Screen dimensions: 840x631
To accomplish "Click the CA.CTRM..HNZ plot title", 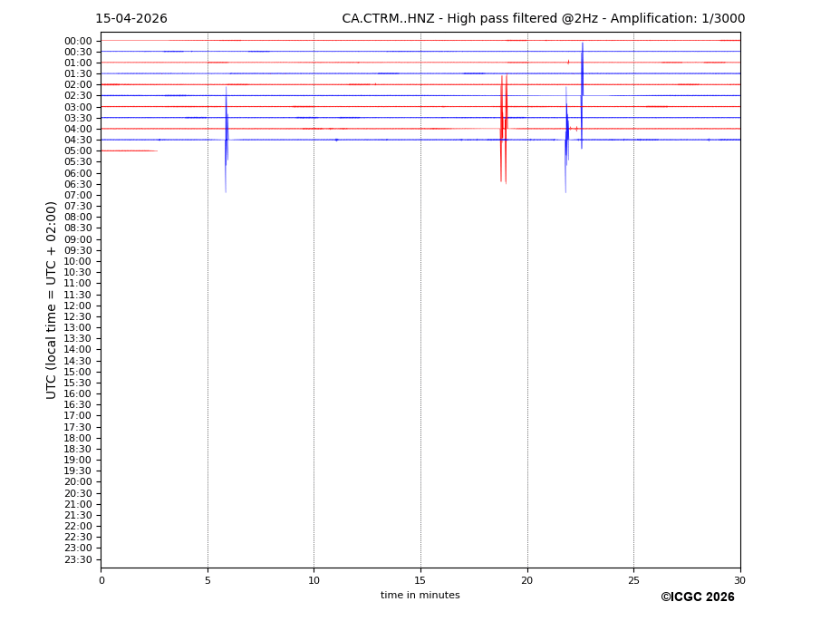I will coord(543,19).
